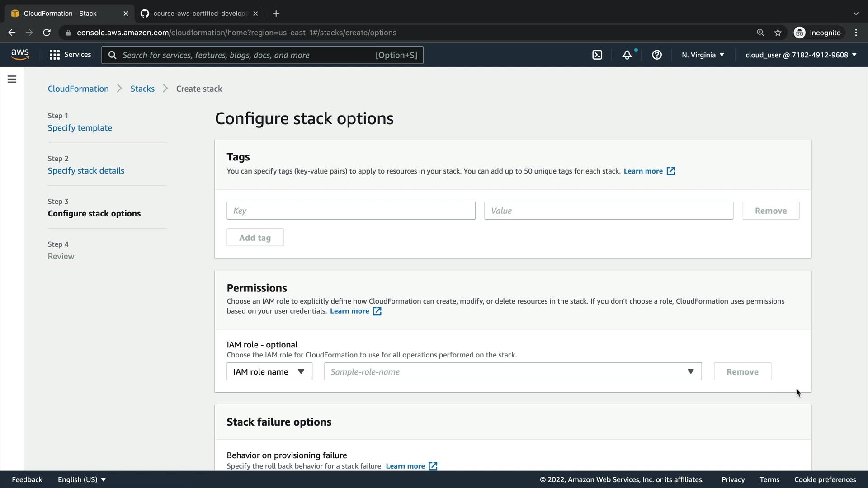
Task: Reload the page in browser
Action: (47, 33)
